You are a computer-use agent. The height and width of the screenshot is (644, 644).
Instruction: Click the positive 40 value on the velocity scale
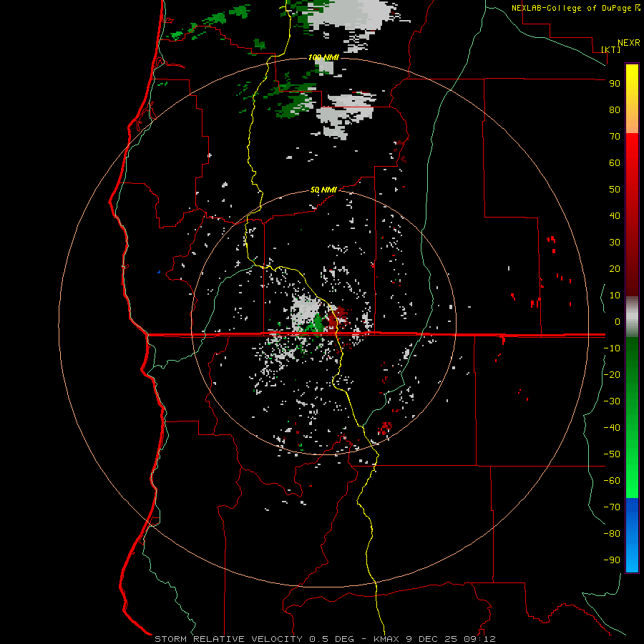point(615,216)
